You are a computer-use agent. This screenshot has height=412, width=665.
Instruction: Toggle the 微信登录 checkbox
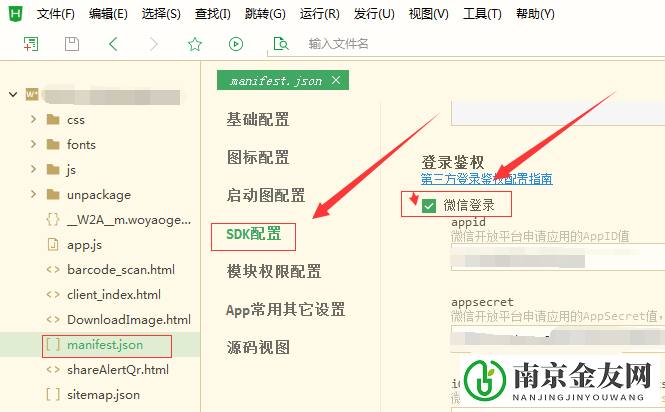[x=429, y=206]
